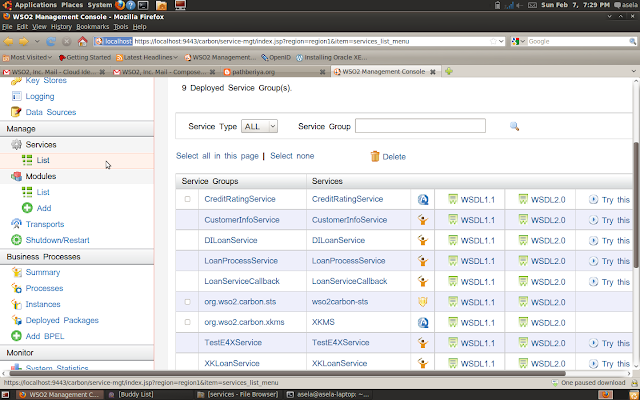Click the Transports sidebar icon

(x=16, y=224)
